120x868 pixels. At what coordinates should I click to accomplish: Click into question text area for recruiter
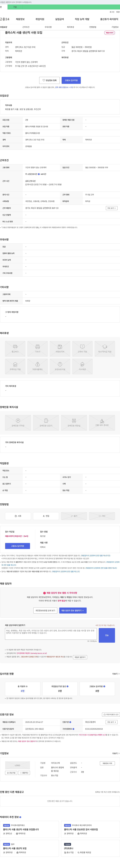pyautogui.click(x=51, y=634)
